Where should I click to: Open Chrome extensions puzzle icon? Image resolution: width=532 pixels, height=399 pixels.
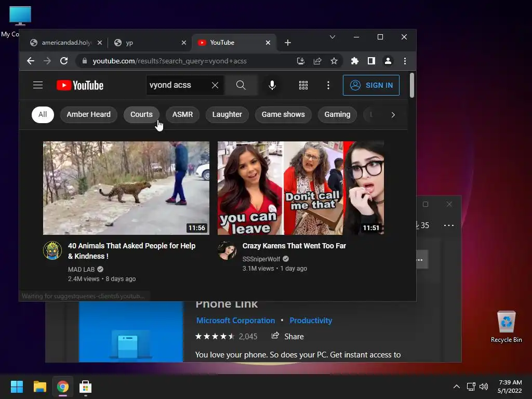(354, 61)
